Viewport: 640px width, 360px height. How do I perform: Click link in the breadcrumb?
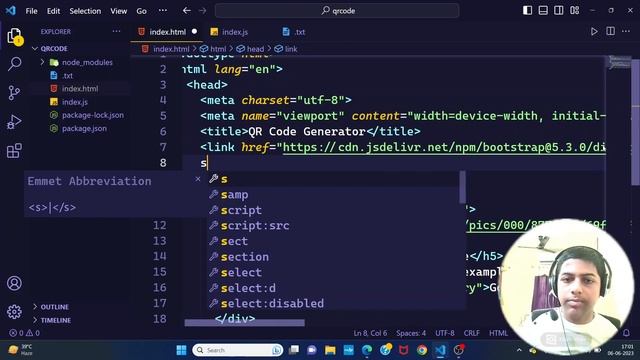tap(291, 49)
